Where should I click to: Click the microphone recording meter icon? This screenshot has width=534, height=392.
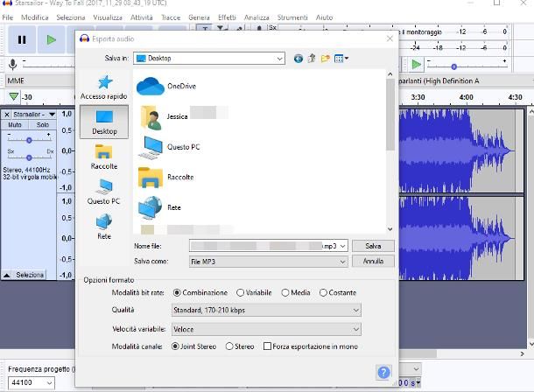coord(12,64)
